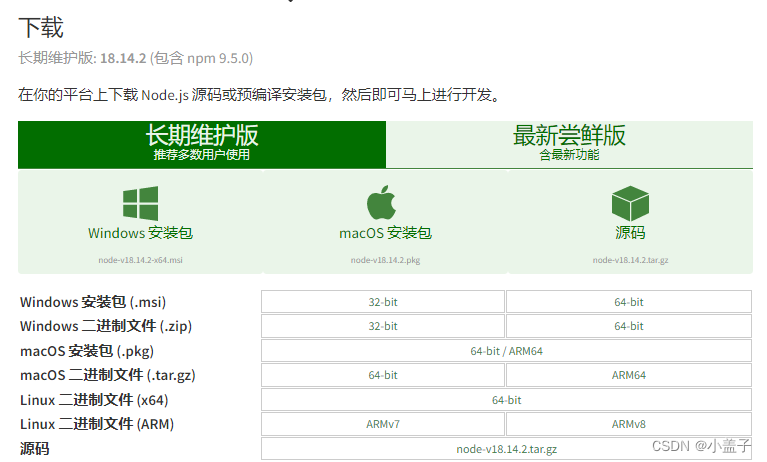Download 32-bit Windows .msi installer
The width and height of the screenshot is (767, 462).
click(x=383, y=302)
